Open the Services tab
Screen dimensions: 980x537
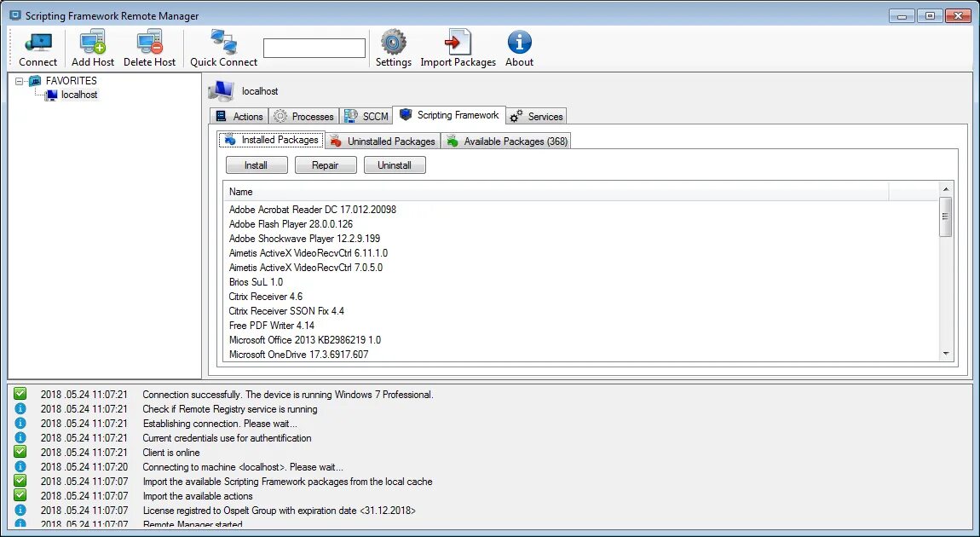tap(537, 116)
